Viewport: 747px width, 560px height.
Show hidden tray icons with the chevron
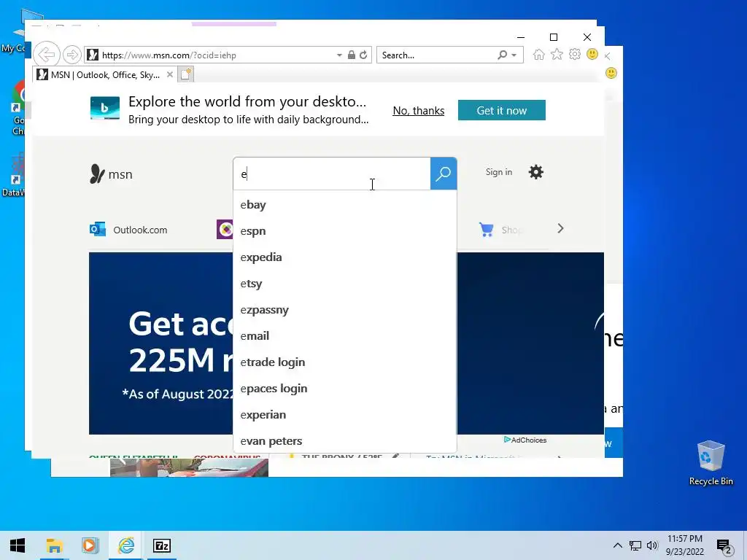pos(617,545)
